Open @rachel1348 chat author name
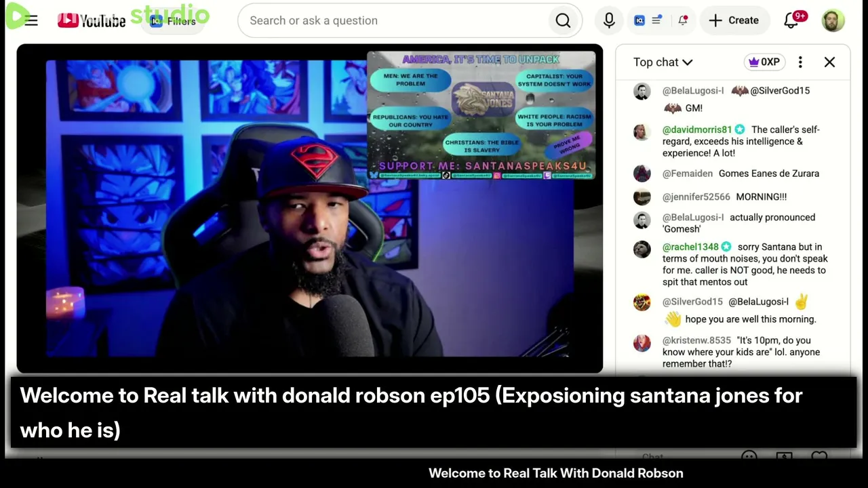The height and width of the screenshot is (488, 868). tap(690, 247)
